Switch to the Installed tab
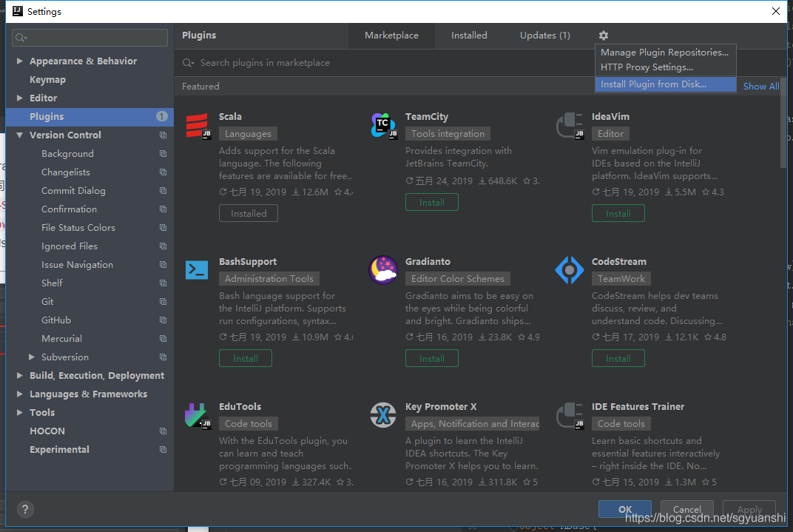 click(469, 35)
